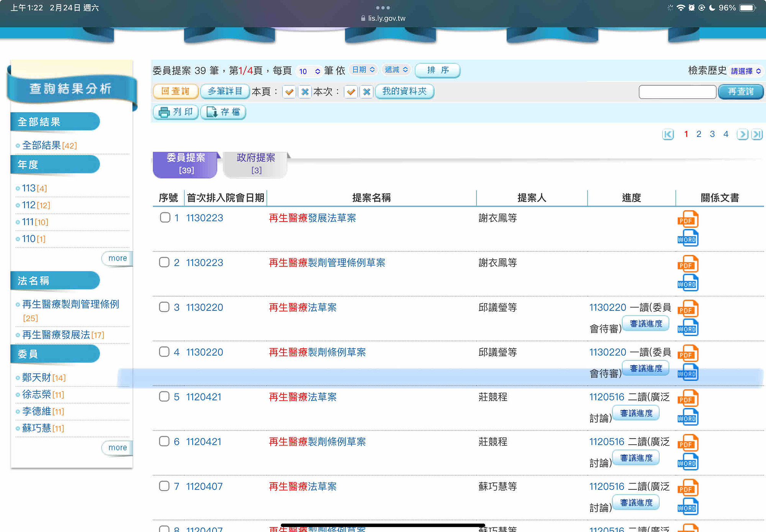Viewport: 766px width, 532px height.
Task: Deselect all on this page (本頁 X)
Action: (x=305, y=92)
